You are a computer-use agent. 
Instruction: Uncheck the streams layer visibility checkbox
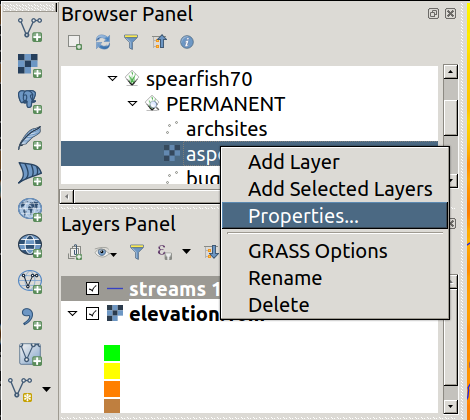[92, 288]
